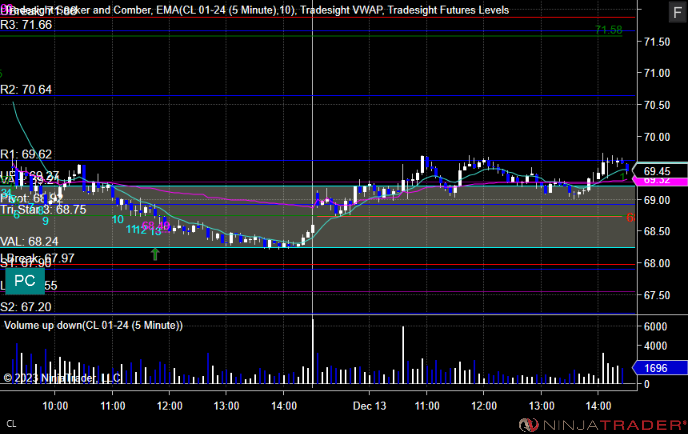Click the F button in chart corner
Viewport: 688px width, 434px height.
click(x=677, y=12)
